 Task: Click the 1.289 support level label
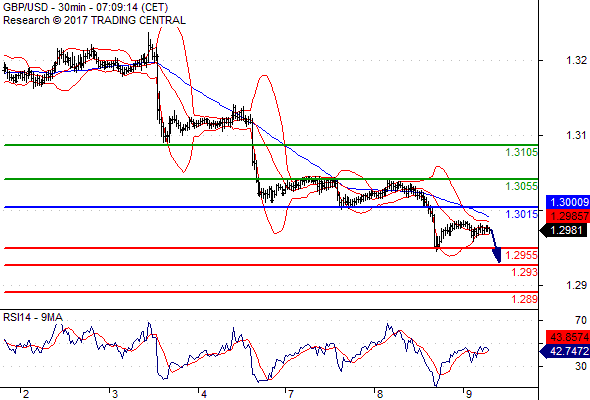point(525,300)
